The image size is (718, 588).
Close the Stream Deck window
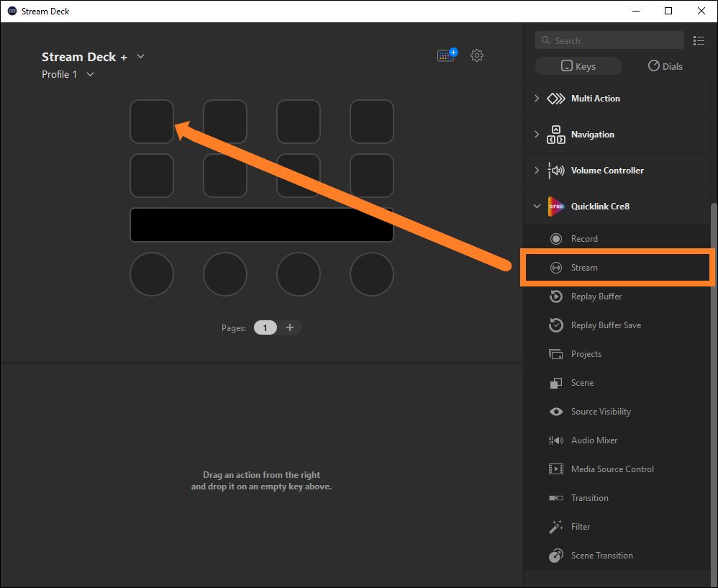pyautogui.click(x=701, y=11)
